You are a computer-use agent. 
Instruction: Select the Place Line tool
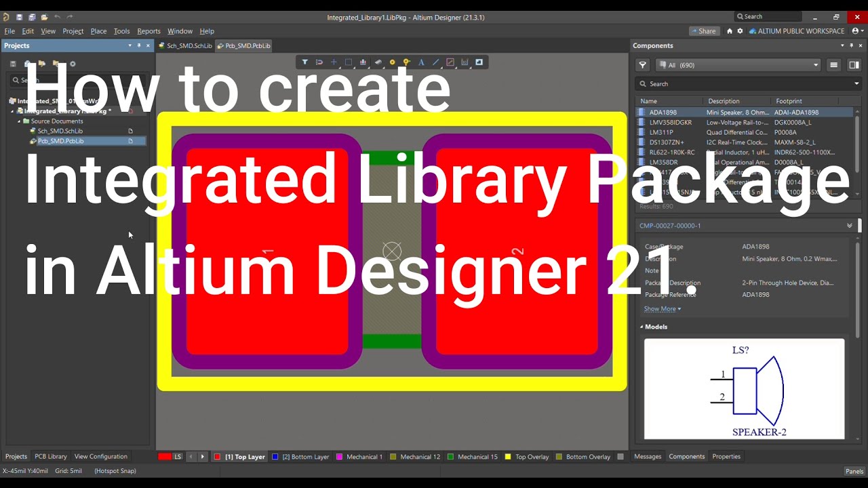[x=435, y=62]
